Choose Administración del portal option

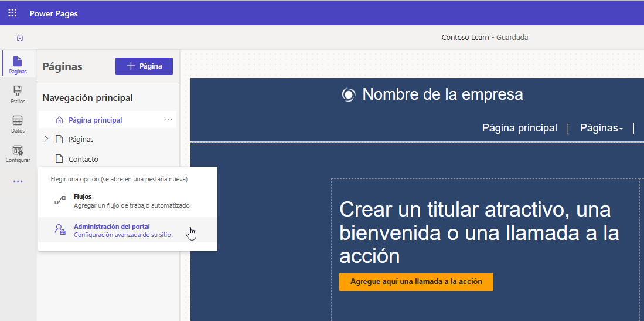(128, 230)
